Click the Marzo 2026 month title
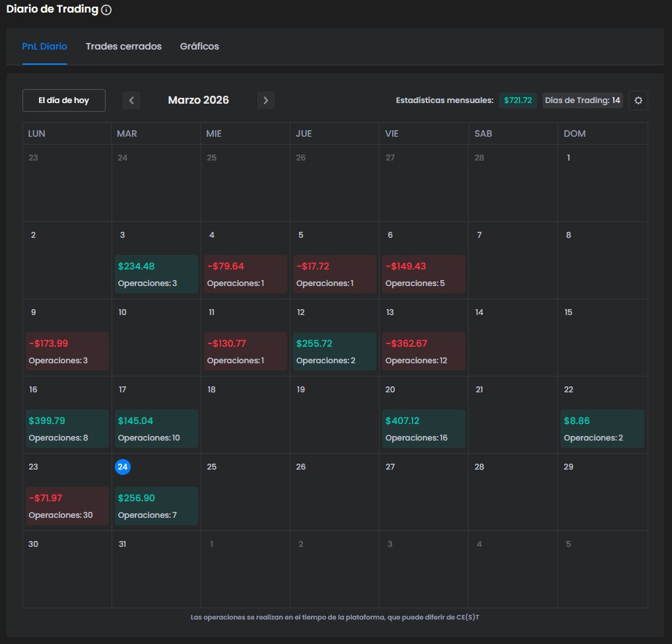The height and width of the screenshot is (644, 672). (x=199, y=100)
